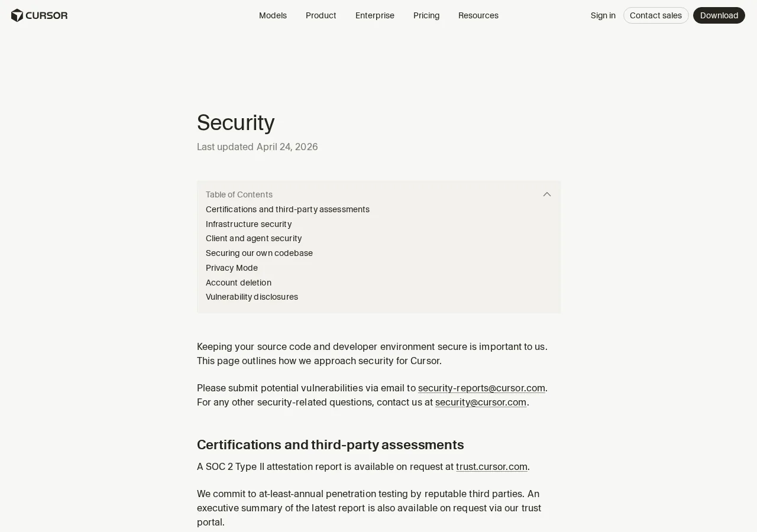The image size is (757, 532).
Task: Open the Product menu
Action: (x=321, y=15)
